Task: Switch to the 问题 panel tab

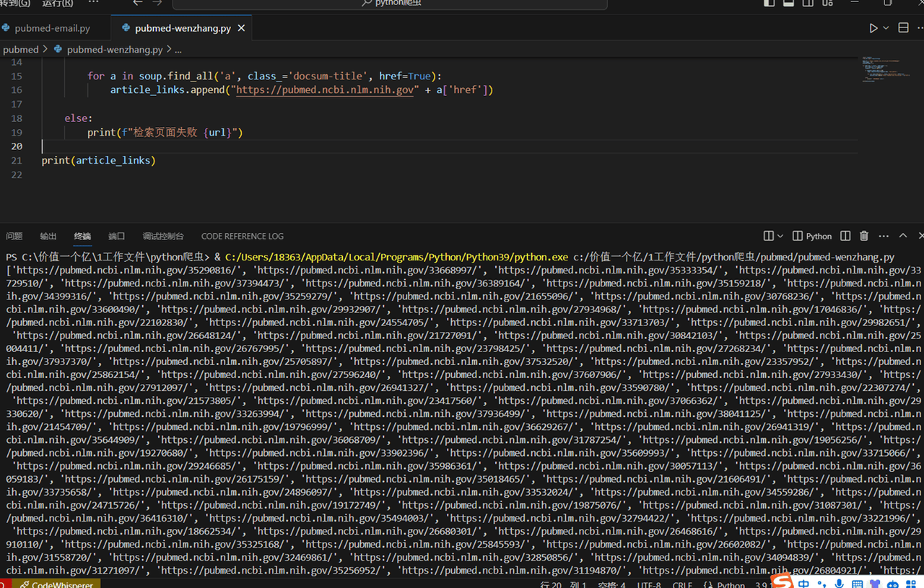Action: point(14,236)
